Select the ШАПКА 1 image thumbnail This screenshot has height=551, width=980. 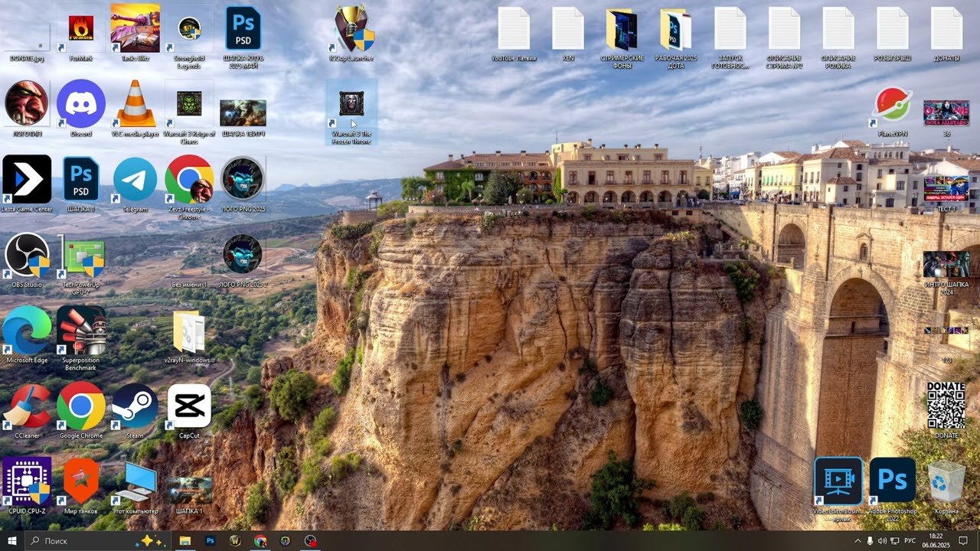point(189,495)
